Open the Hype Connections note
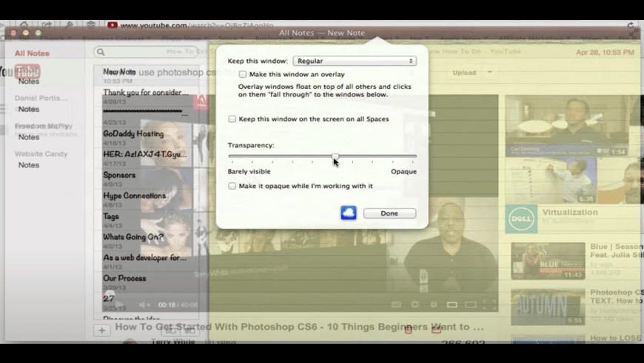644x363 pixels. tap(147, 199)
